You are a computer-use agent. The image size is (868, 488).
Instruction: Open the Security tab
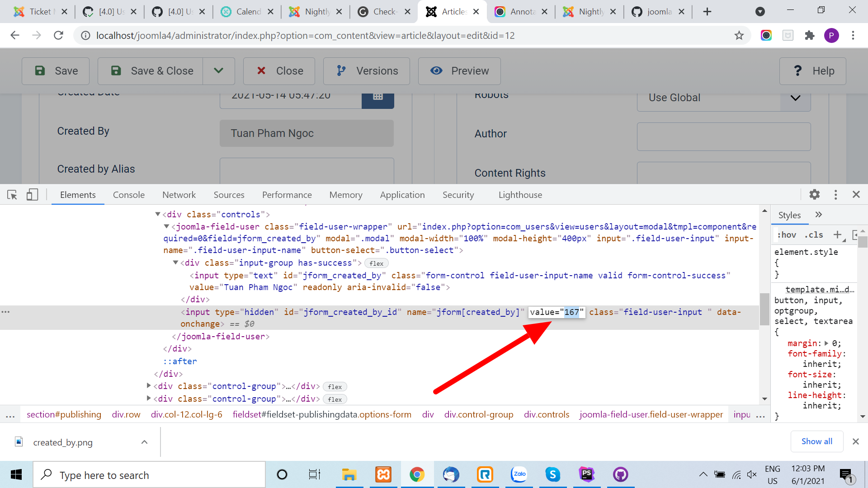[x=458, y=195]
